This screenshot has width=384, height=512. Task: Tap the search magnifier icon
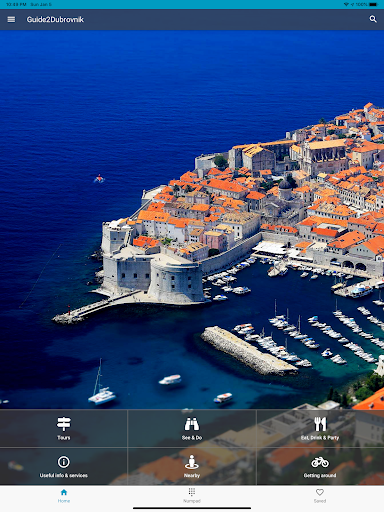[373, 19]
